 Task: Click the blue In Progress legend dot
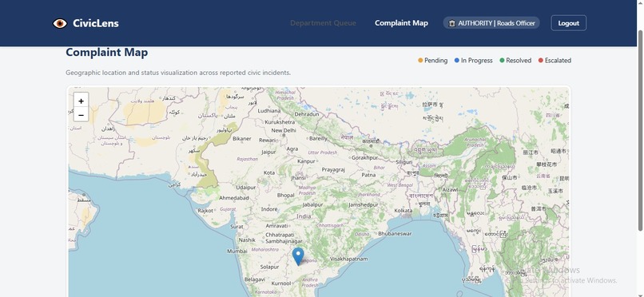(457, 61)
